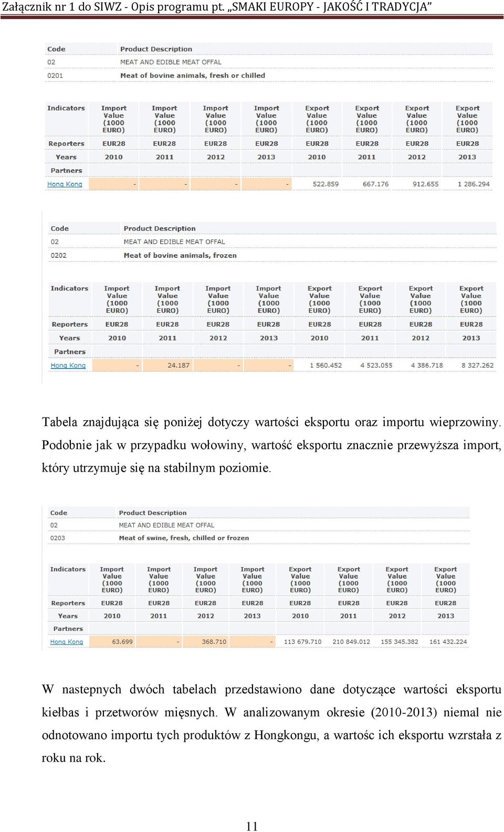
Task: Click the 8 327.262 export value cell
Action: click(x=471, y=366)
